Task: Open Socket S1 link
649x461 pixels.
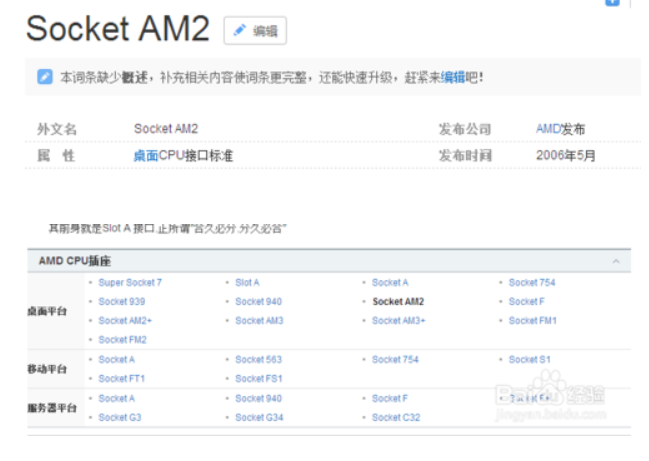Action: 530,360
